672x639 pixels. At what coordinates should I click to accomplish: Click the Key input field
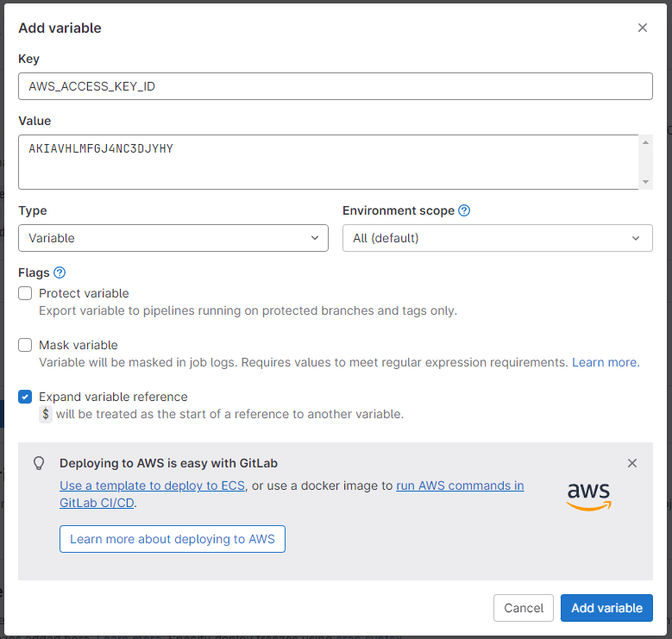(335, 86)
